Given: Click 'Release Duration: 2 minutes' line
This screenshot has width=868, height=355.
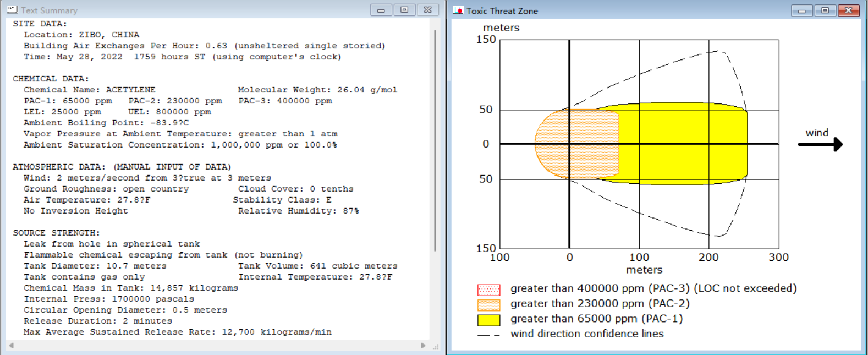Looking at the screenshot, I should coord(98,321).
